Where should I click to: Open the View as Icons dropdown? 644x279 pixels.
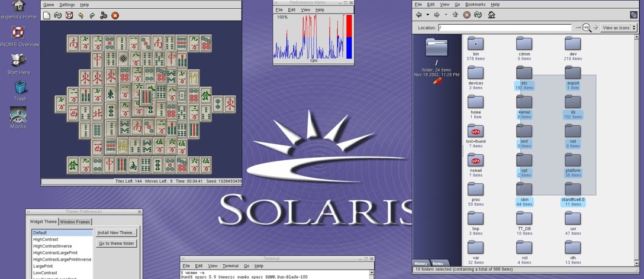[x=619, y=28]
